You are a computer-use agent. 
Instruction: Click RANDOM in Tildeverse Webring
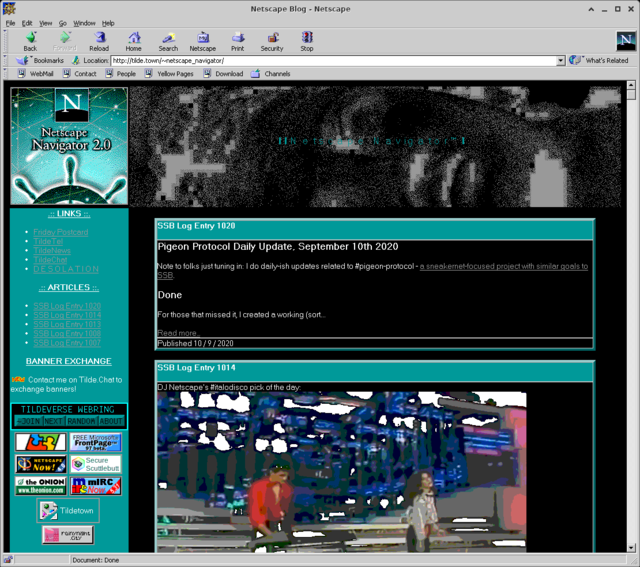pyautogui.click(x=81, y=421)
